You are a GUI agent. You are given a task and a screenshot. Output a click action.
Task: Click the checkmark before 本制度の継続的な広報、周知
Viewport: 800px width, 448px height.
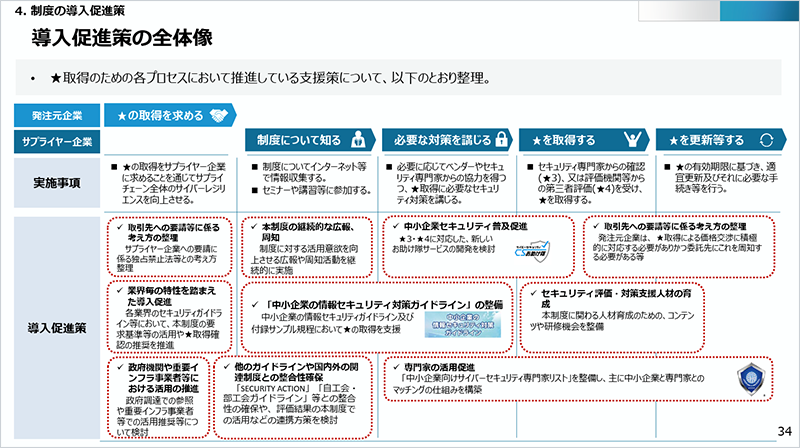click(254, 227)
